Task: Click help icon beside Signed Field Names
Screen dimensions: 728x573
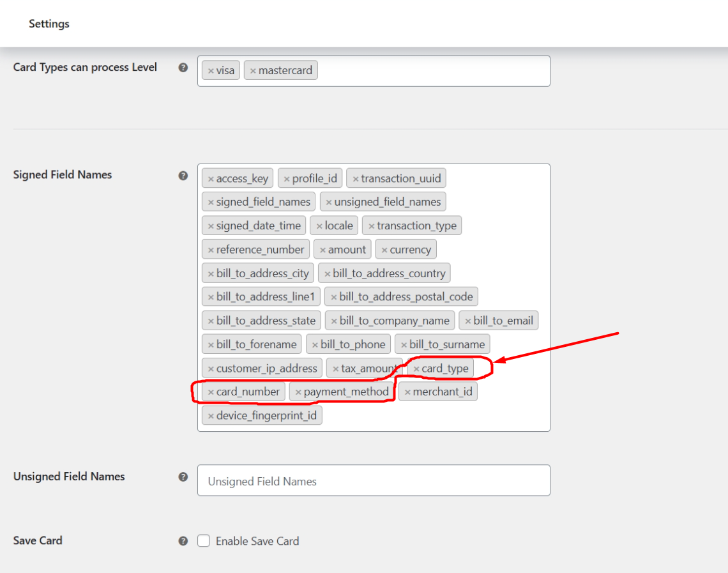Action: [x=183, y=176]
